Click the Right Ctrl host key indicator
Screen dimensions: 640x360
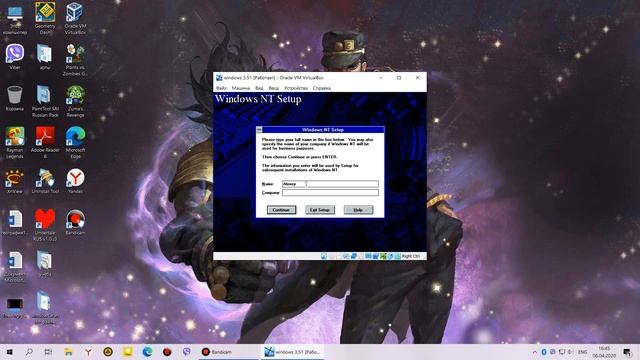click(x=410, y=256)
